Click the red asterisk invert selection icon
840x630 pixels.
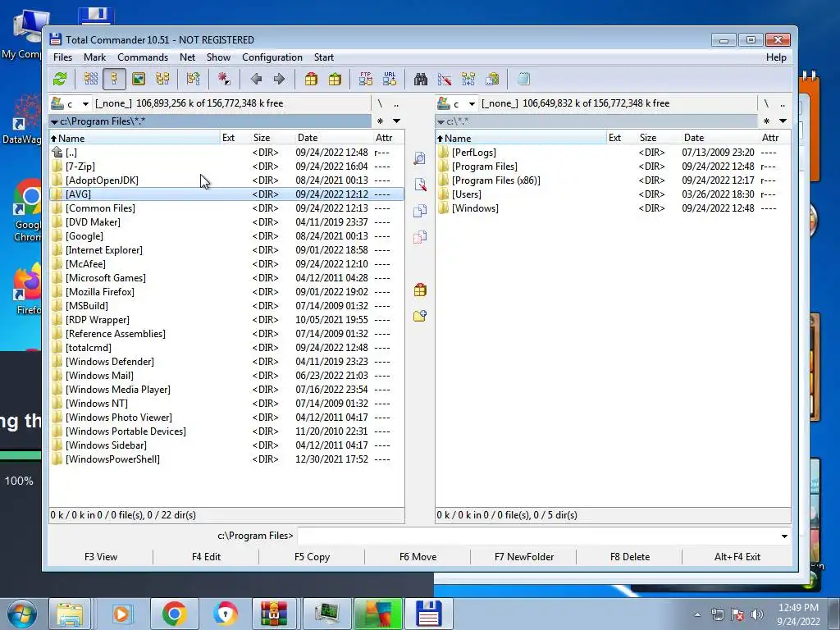[224, 80]
